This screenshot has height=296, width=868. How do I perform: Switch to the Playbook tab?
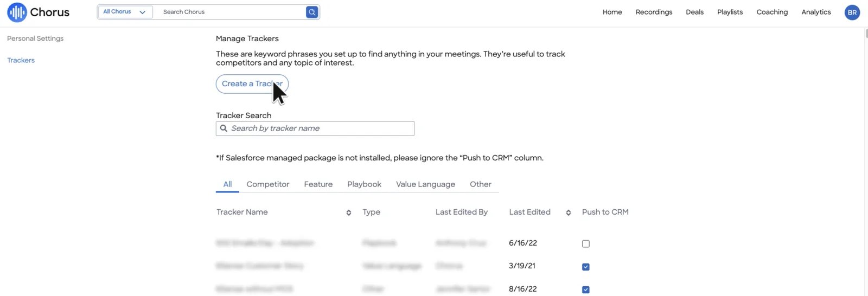(x=364, y=184)
